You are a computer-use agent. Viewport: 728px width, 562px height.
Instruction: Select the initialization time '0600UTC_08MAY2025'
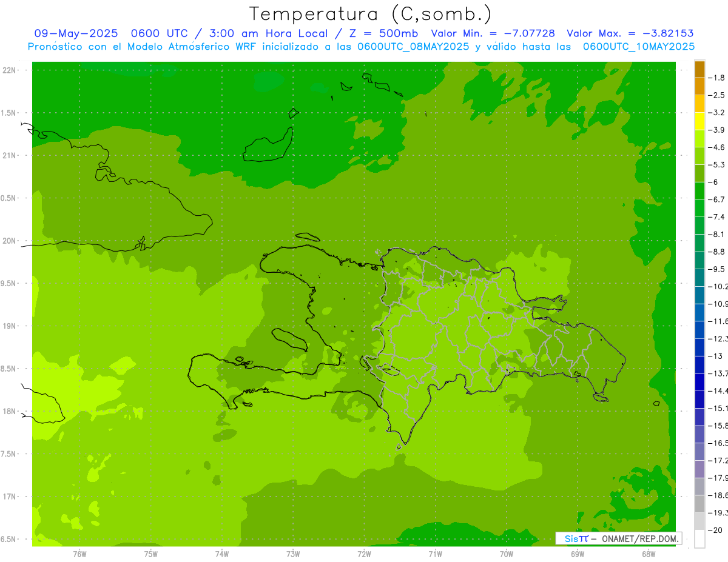point(413,47)
